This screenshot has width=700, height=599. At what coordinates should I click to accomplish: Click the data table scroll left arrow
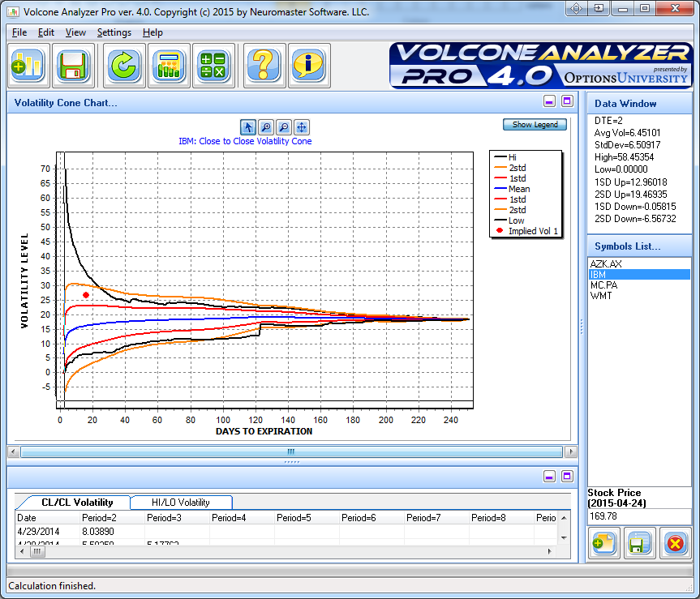click(23, 551)
